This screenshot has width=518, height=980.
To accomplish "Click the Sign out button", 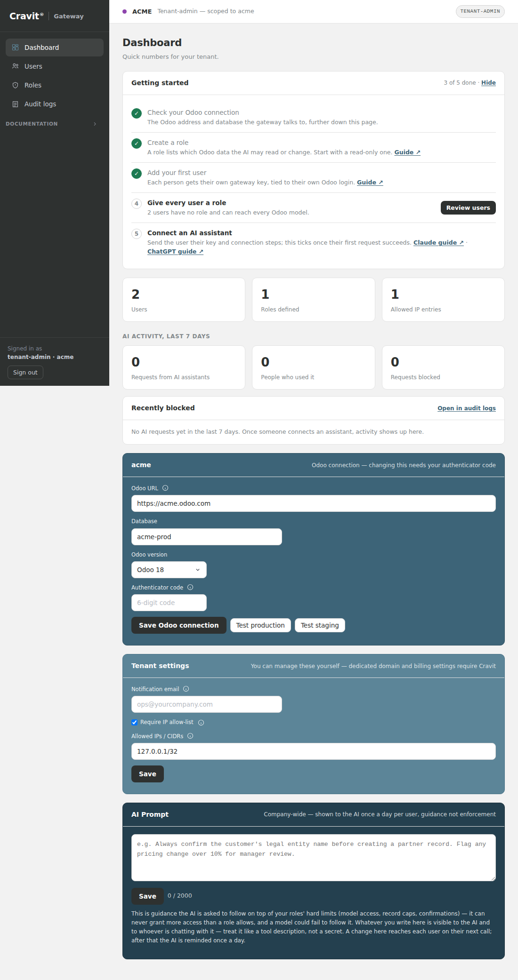I will pyautogui.click(x=25, y=373).
